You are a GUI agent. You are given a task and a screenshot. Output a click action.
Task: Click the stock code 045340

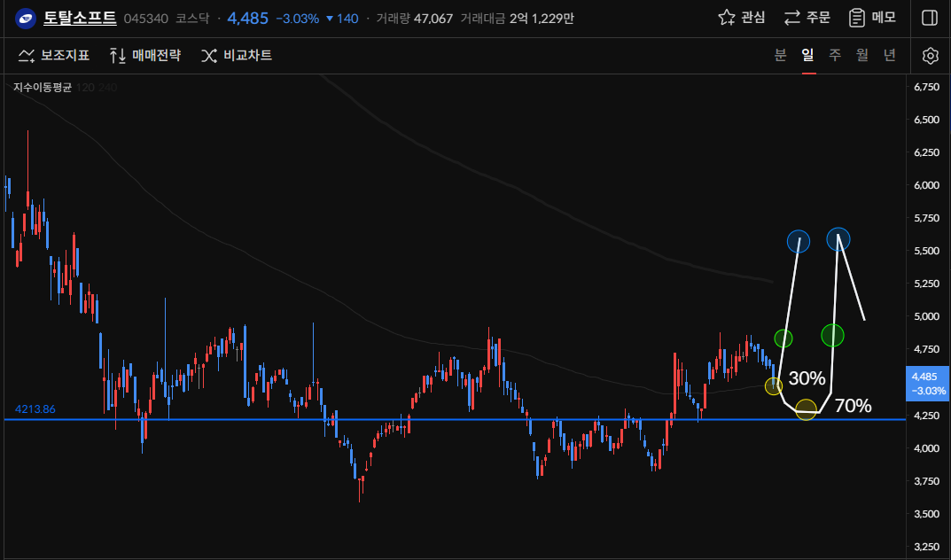tap(146, 19)
